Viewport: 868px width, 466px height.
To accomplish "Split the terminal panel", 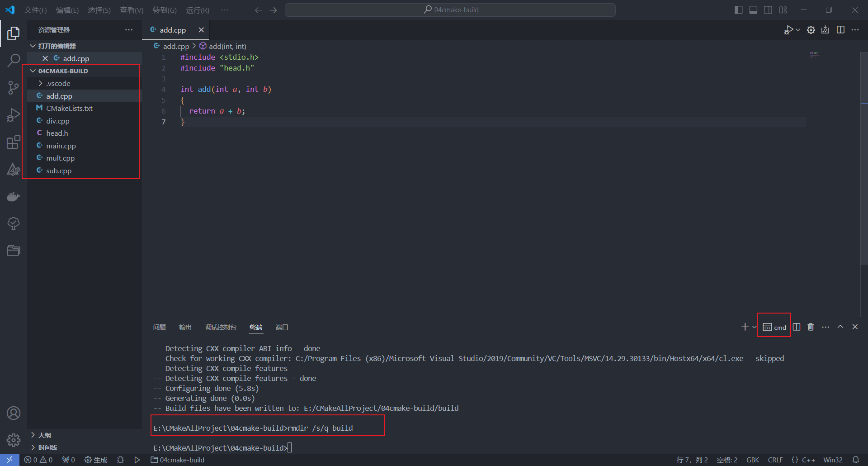I will pos(797,327).
